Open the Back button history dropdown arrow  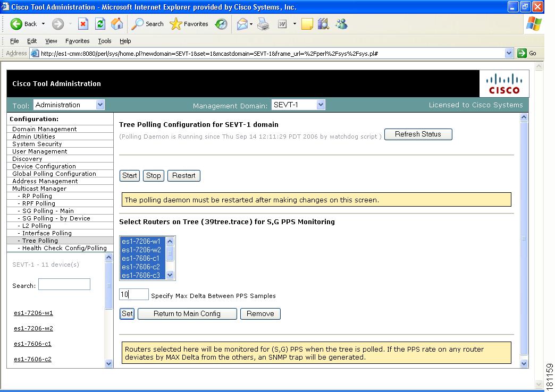pyautogui.click(x=43, y=24)
